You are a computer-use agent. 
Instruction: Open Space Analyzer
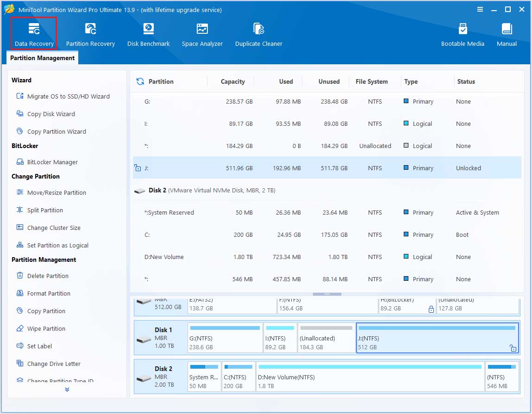(x=202, y=35)
